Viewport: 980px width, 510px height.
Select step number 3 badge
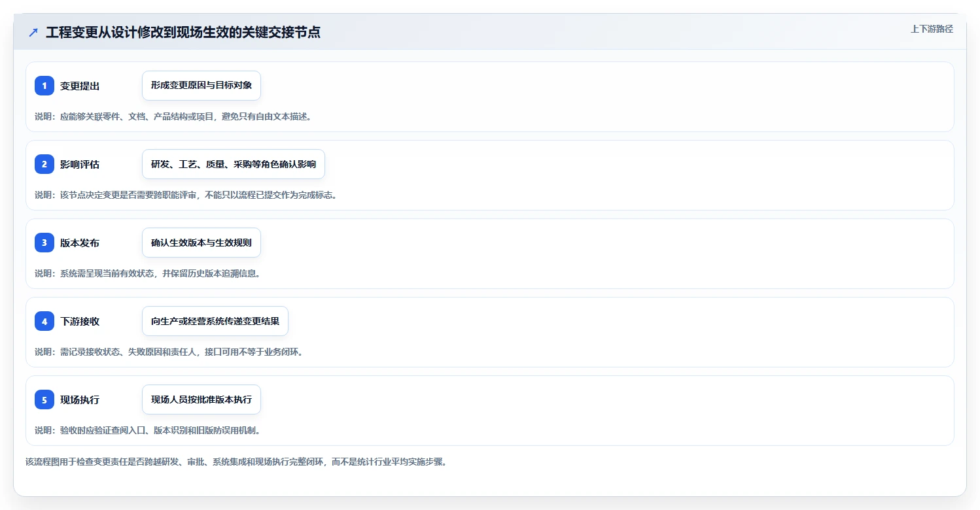point(44,243)
